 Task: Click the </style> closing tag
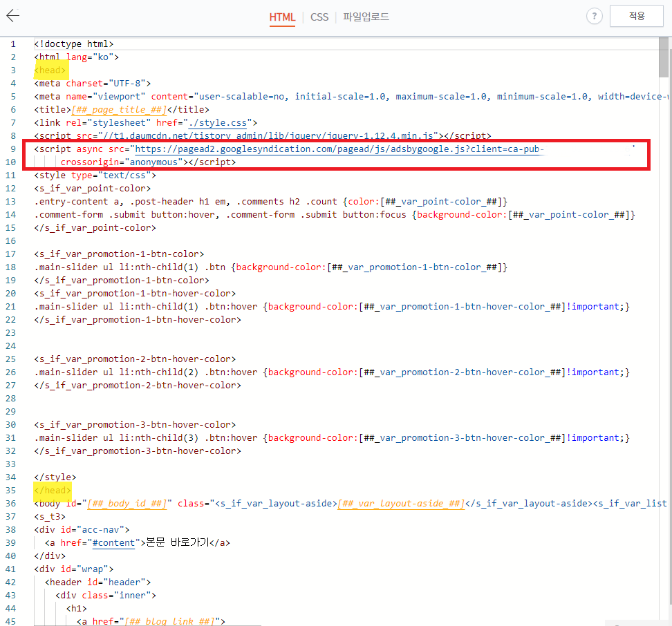(x=55, y=477)
